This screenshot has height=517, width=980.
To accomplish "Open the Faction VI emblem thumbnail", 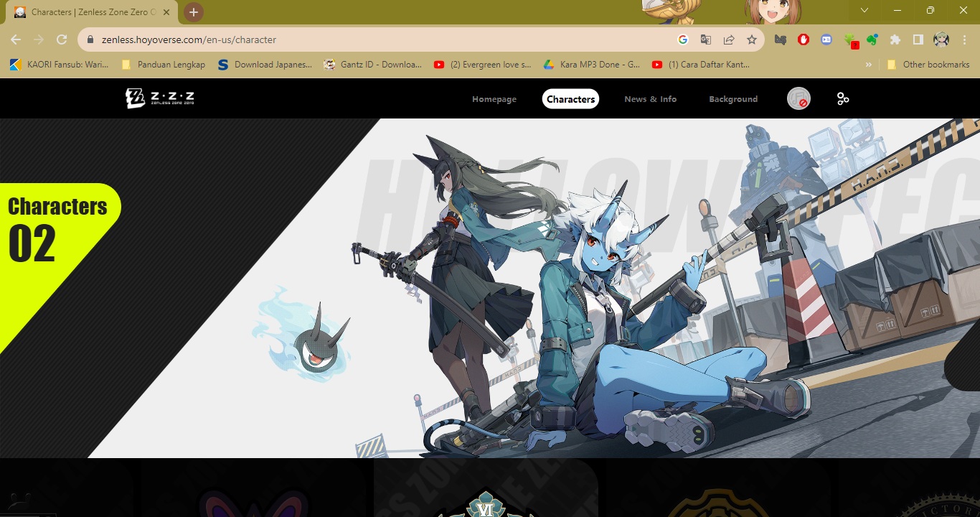I will coord(486,488).
